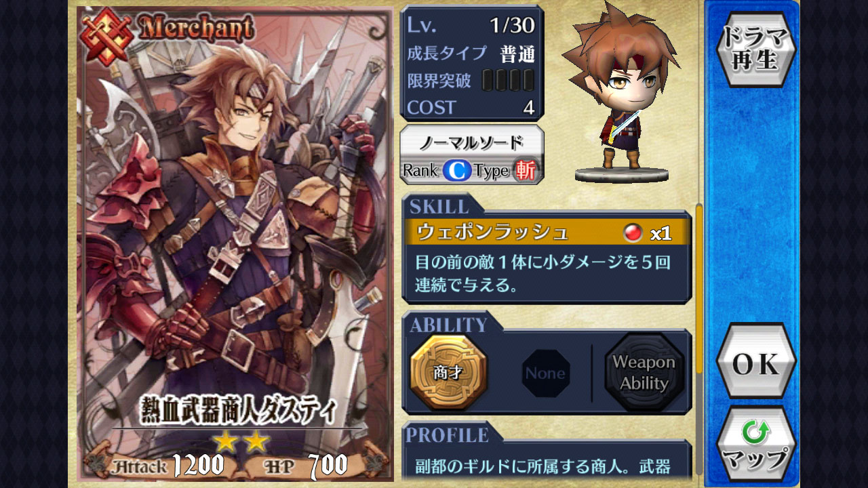Tap the red skill orb icon
Viewport: 868px width, 488px height.
633,233
